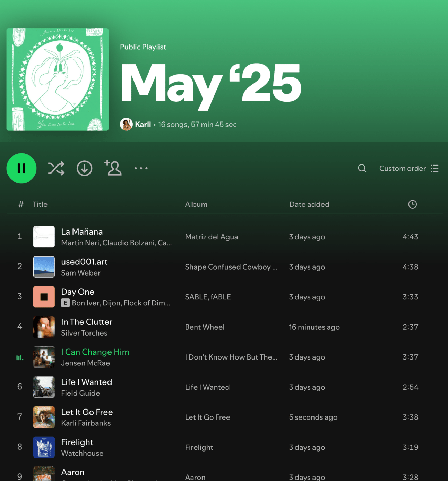This screenshot has height=481, width=448.
Task: Open the Bent Wheel album link
Action: pyautogui.click(x=205, y=327)
